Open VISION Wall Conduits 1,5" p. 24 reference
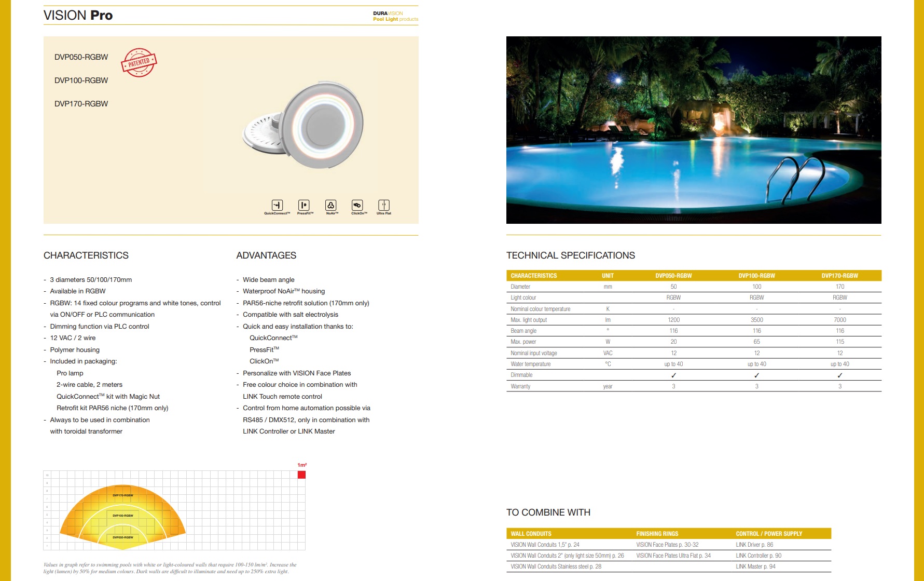Viewport: 924px width, 581px height. click(545, 545)
